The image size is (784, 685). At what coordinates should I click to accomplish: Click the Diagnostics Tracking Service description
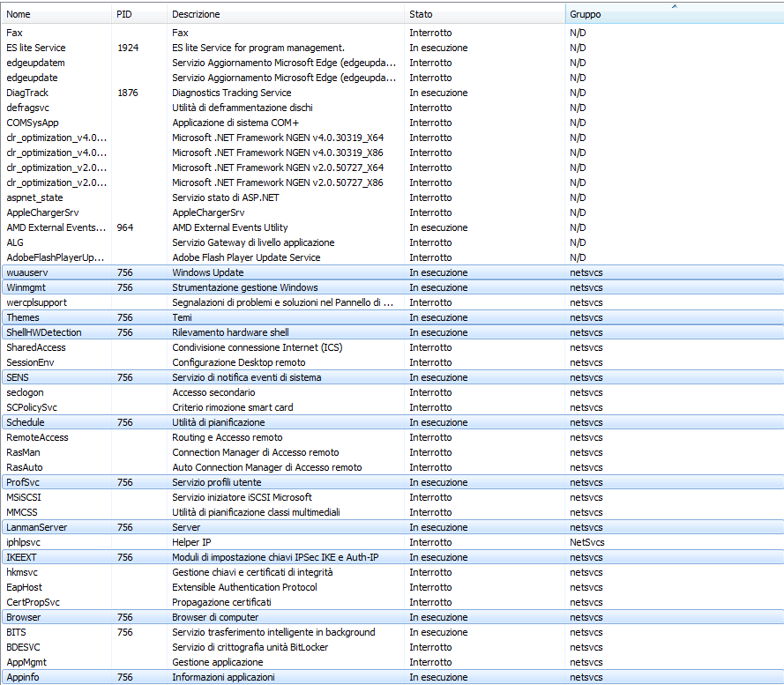coord(232,93)
